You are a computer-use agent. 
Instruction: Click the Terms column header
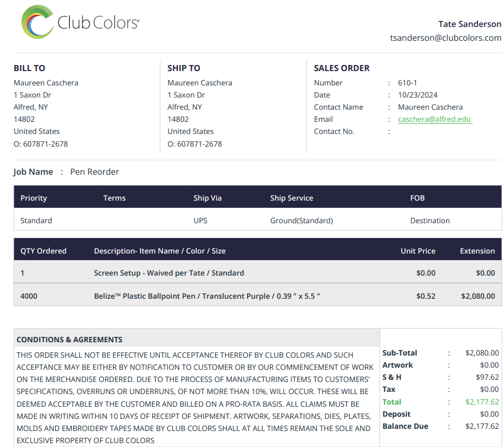coord(115,198)
